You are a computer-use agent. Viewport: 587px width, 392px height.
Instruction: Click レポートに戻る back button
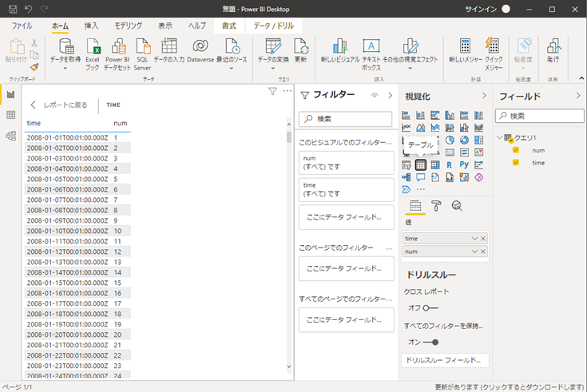coord(59,105)
